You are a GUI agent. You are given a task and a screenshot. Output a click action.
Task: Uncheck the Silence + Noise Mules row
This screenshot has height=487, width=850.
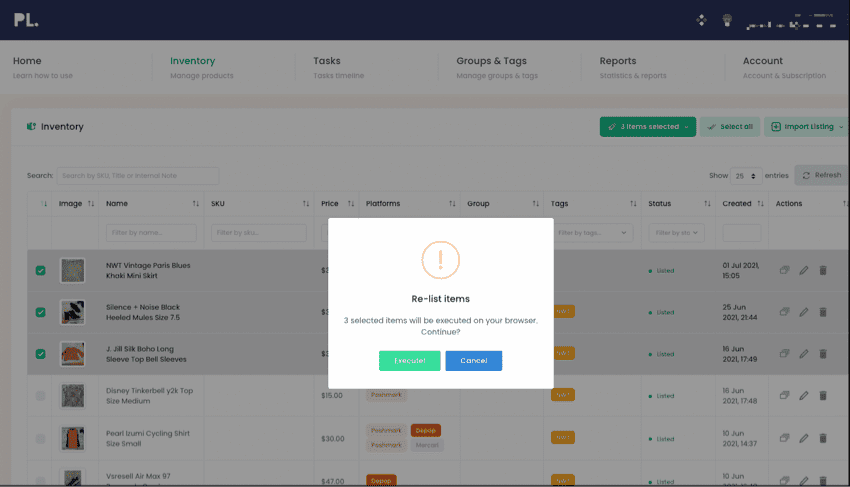[x=40, y=312]
